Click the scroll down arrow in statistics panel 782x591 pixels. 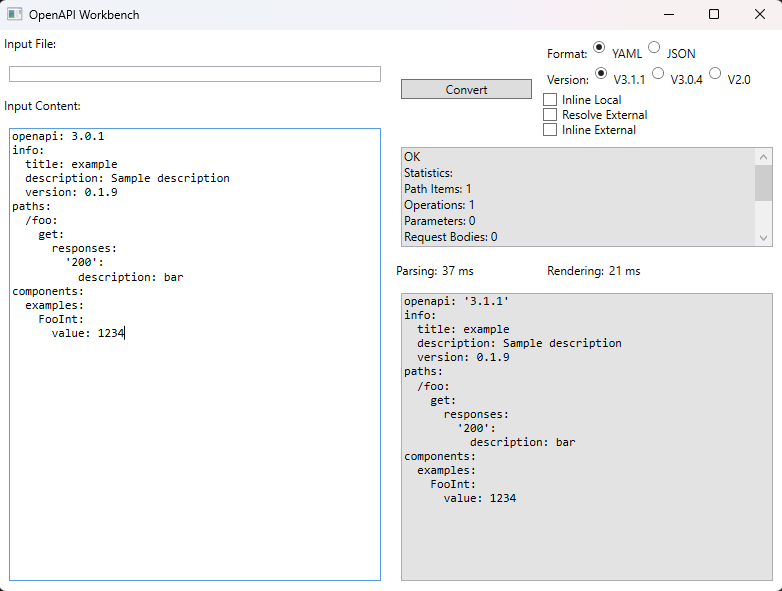coord(764,237)
